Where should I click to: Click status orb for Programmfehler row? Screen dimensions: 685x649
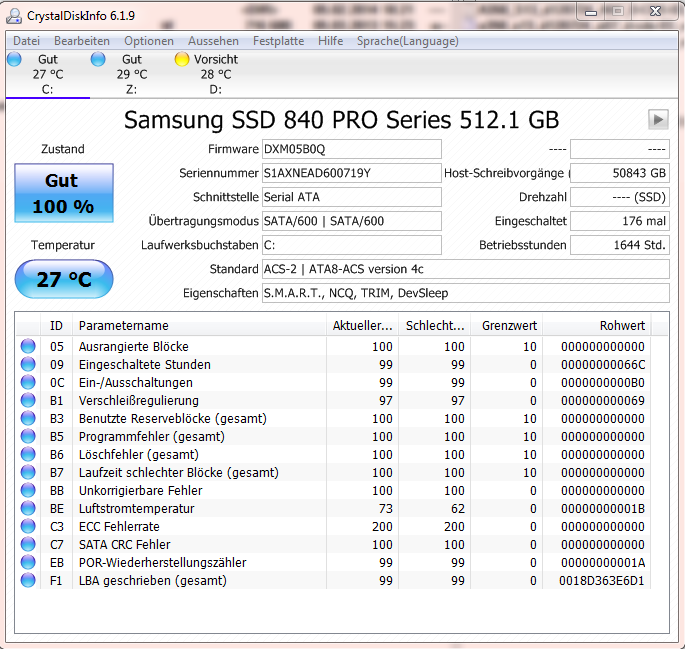(x=28, y=436)
